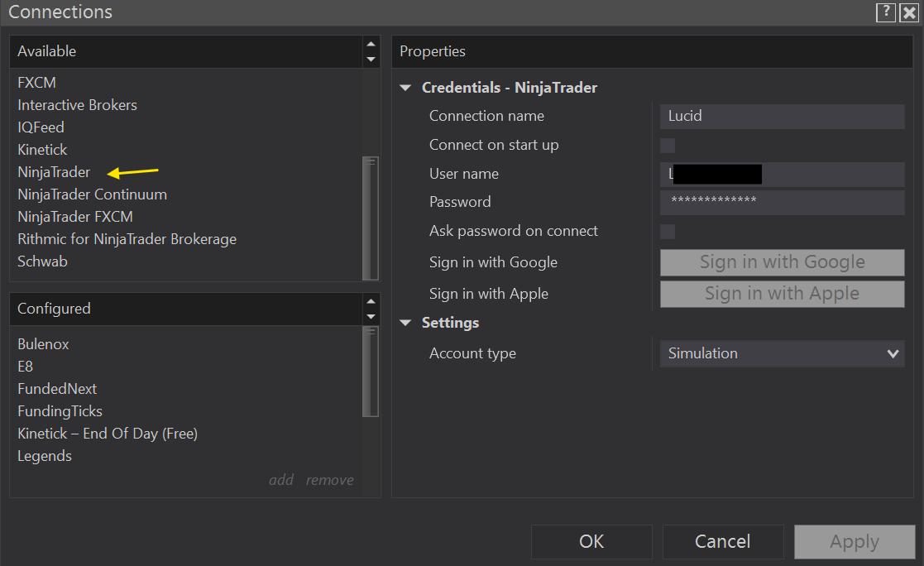Click the Configured list scrollbar thumb

pos(370,372)
